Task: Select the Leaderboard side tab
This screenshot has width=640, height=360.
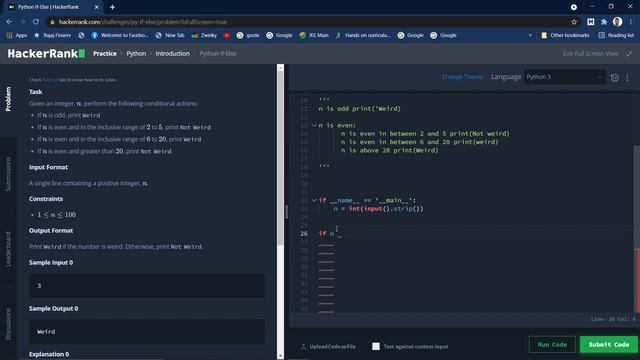Action: tap(8, 249)
